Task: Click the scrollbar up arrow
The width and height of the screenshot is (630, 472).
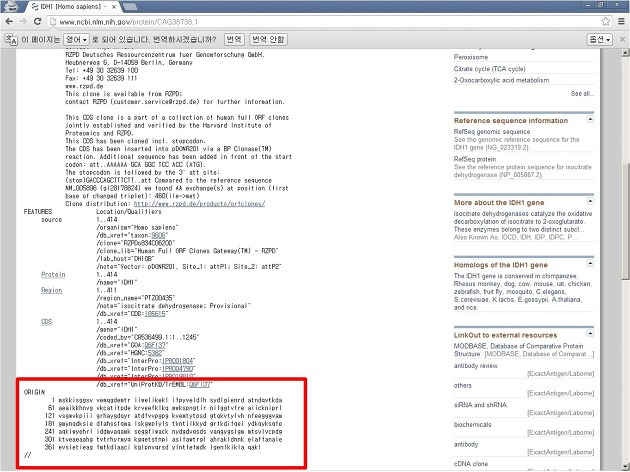Action: [x=626, y=53]
